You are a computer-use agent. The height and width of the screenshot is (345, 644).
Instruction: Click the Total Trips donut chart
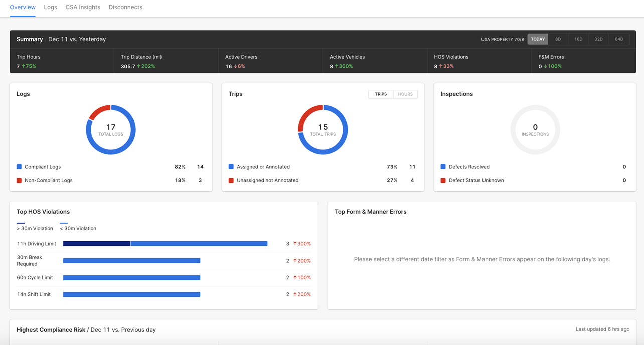[x=323, y=130]
